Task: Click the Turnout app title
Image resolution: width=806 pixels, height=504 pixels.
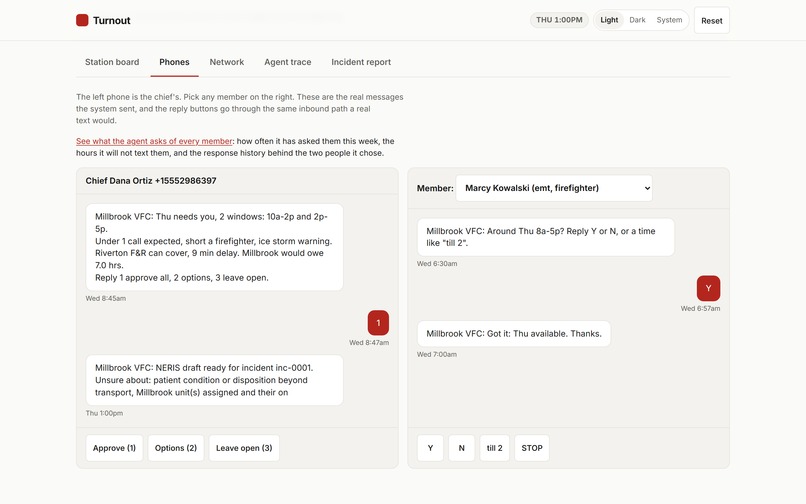Action: pos(112,21)
